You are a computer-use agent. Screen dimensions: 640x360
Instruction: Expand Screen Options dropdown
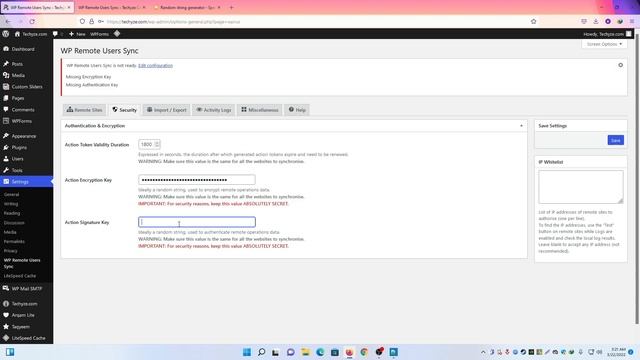click(x=604, y=44)
